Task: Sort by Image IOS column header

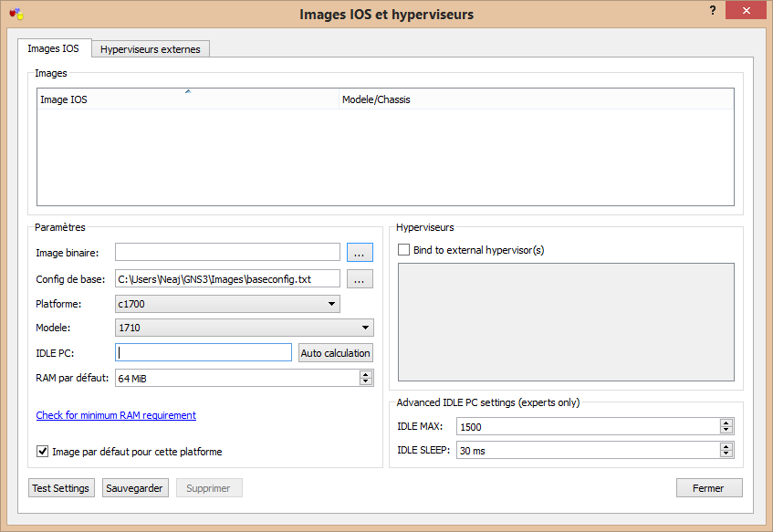Action: click(187, 99)
